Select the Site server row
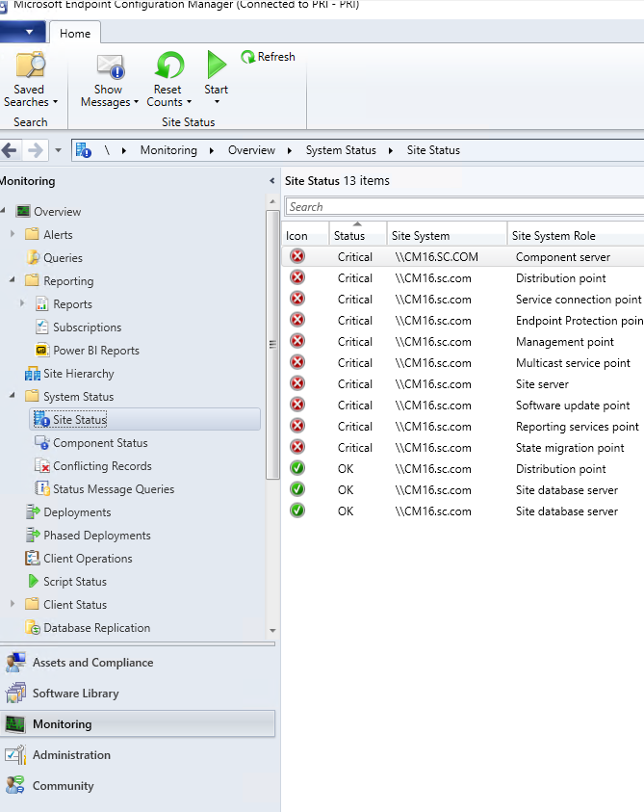 pos(463,383)
